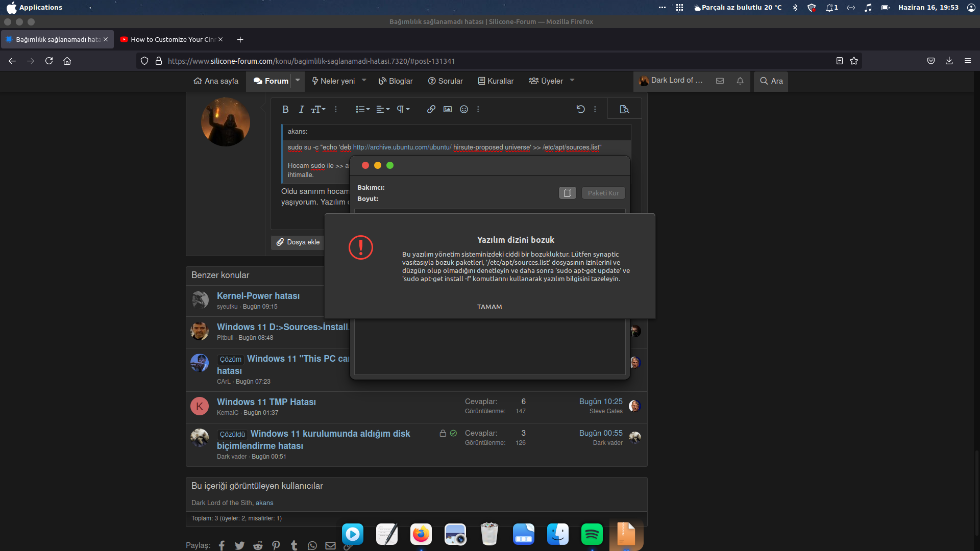
Task: Share the thread on Twitter
Action: (x=239, y=545)
